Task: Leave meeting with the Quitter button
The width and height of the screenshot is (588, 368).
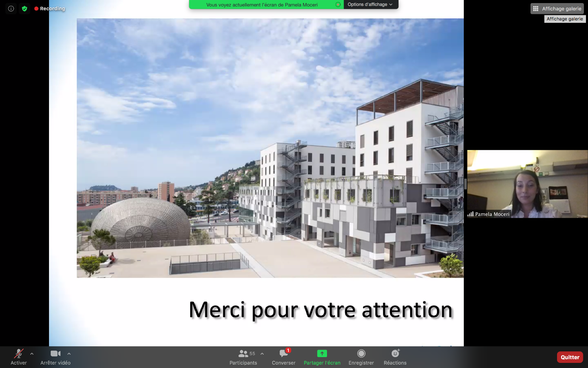Action: [570, 357]
